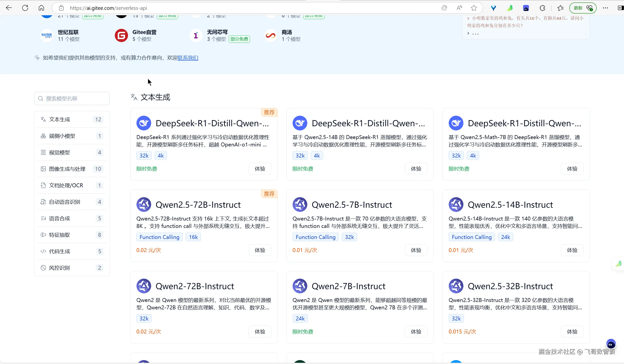Click the 16k tag on Qwen2.5-72B-Instruct
This screenshot has width=624, height=364.
click(x=193, y=237)
